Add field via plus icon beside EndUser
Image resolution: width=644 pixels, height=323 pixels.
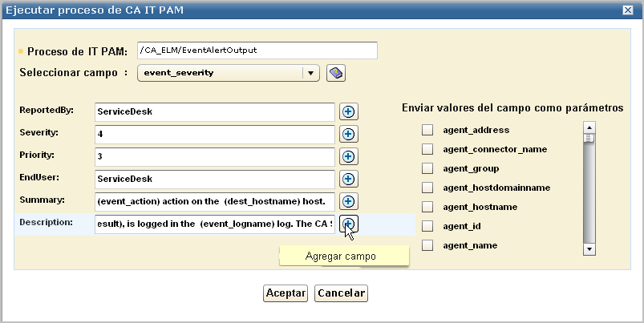(x=348, y=179)
